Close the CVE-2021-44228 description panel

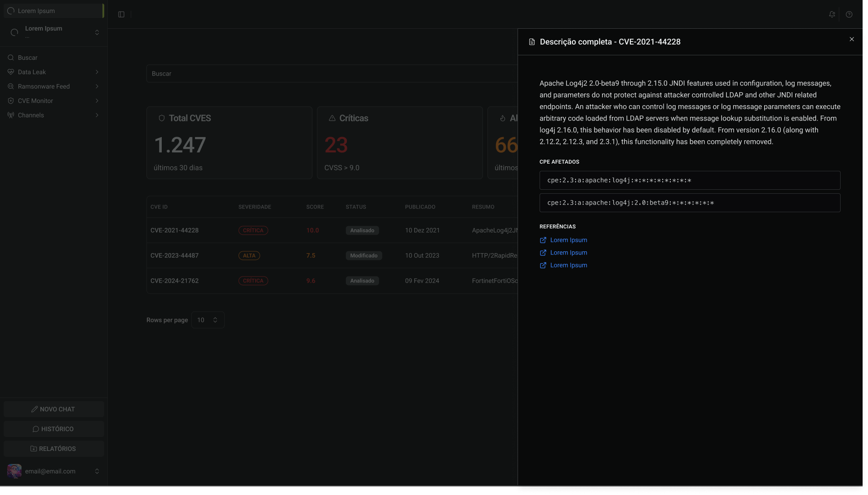pos(852,39)
